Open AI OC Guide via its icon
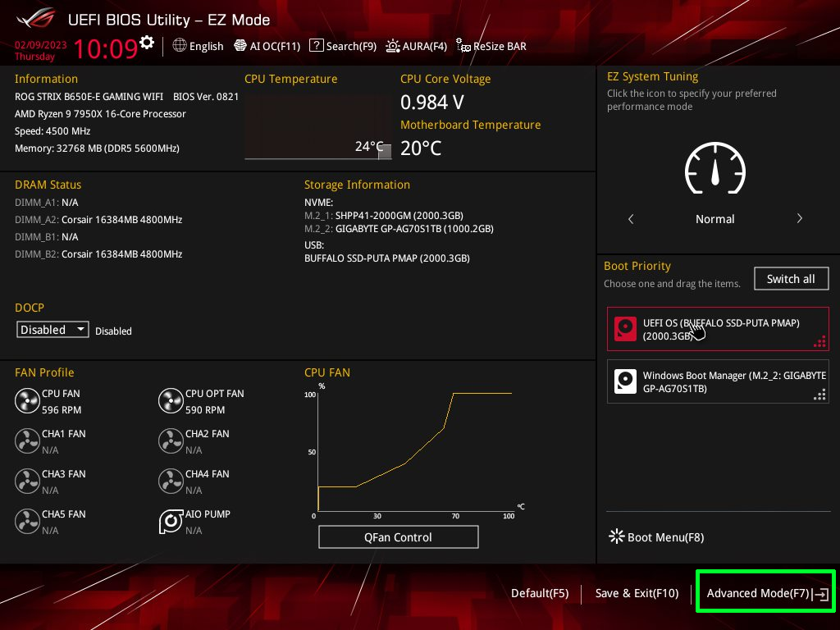 tap(239, 46)
